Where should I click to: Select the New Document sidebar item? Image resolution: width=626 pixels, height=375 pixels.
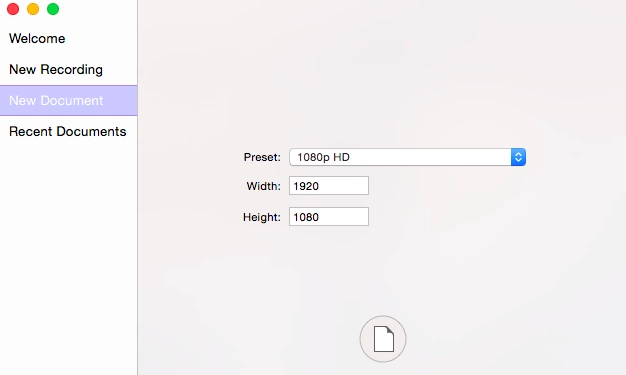(68, 100)
